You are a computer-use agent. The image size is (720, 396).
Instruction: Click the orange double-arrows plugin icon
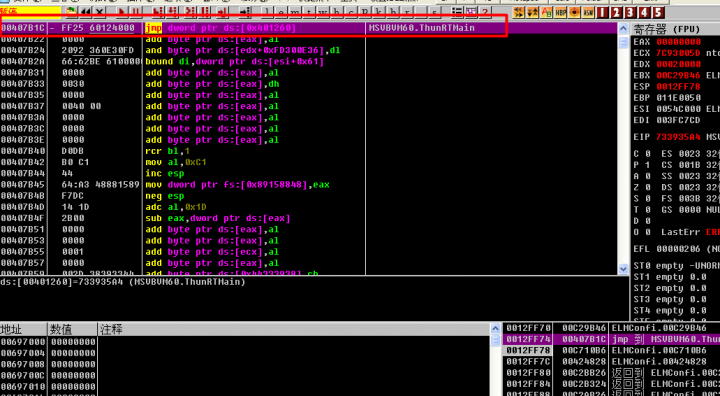tap(518, 12)
